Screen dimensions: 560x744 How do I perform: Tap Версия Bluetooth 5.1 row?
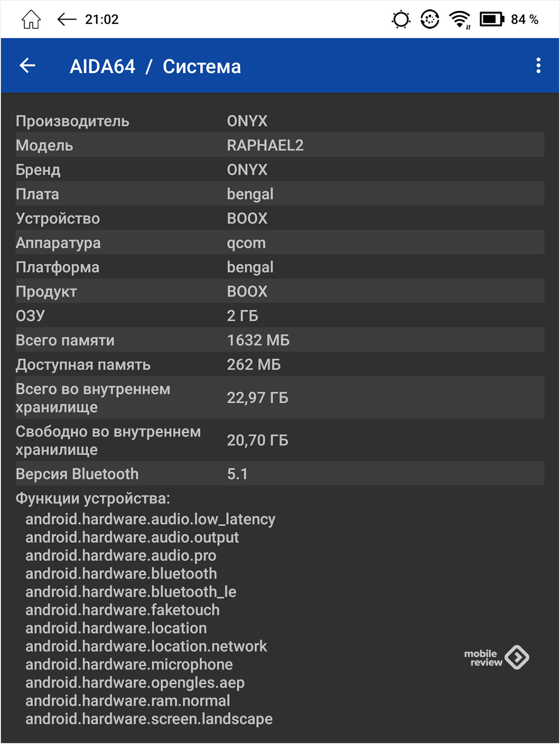click(x=279, y=474)
